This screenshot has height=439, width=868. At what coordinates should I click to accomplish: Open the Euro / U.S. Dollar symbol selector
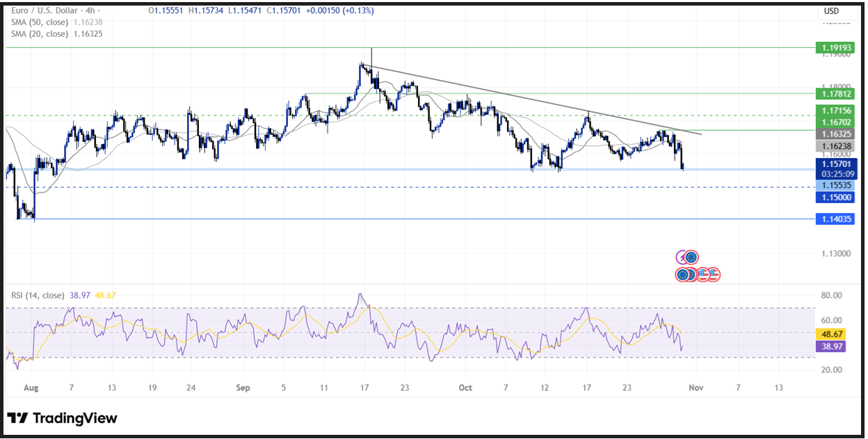point(47,10)
